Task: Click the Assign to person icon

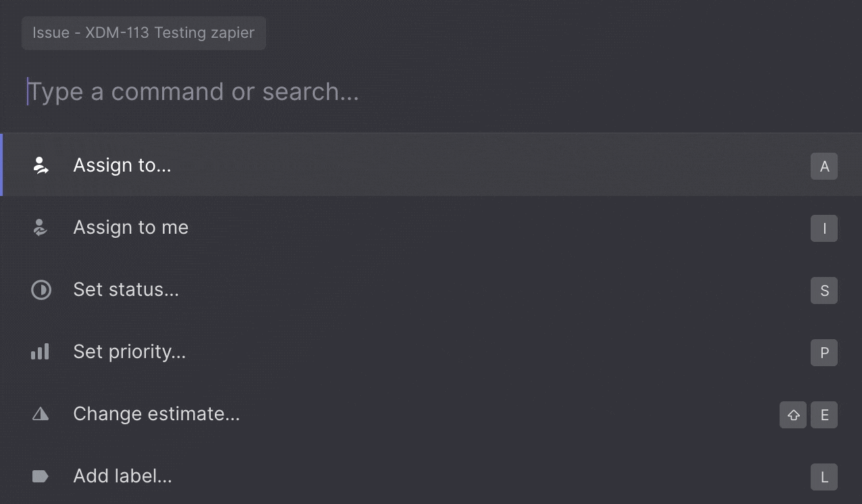Action: 41,165
